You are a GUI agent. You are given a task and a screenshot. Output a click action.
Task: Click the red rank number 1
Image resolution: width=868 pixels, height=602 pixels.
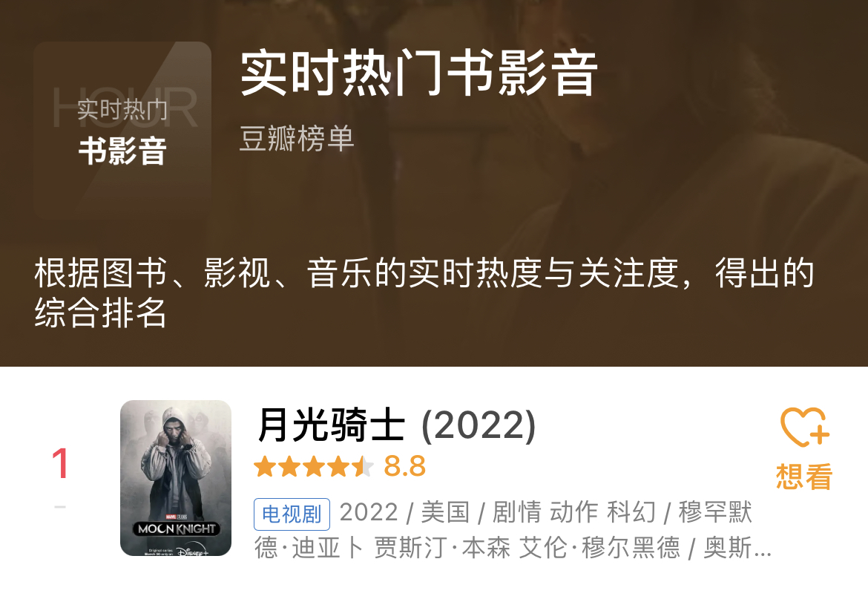click(x=60, y=463)
